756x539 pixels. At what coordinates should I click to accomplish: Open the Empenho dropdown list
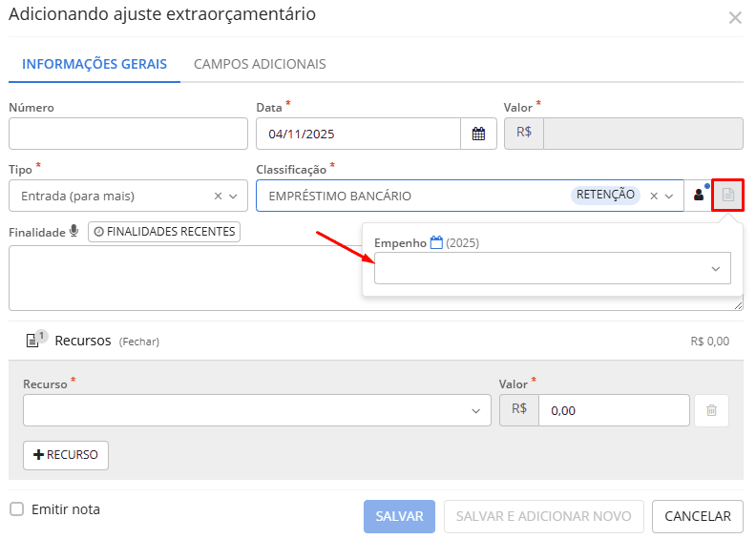pyautogui.click(x=716, y=270)
